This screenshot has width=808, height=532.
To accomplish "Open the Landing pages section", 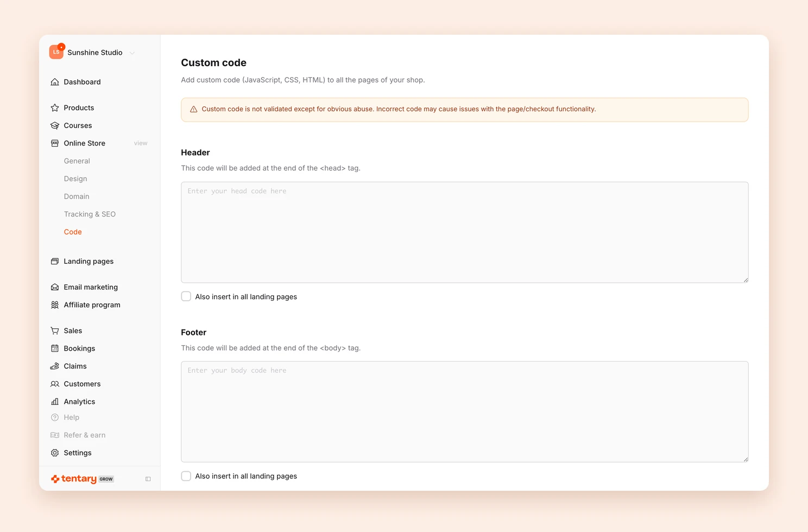I will coord(89,261).
